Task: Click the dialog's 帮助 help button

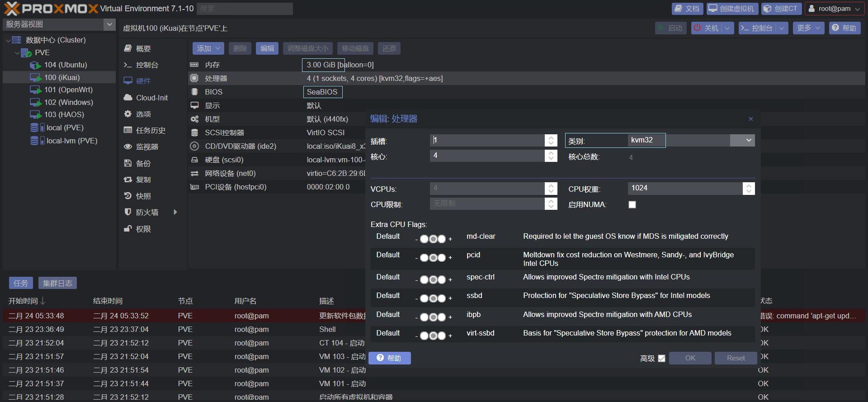Action: tap(390, 358)
